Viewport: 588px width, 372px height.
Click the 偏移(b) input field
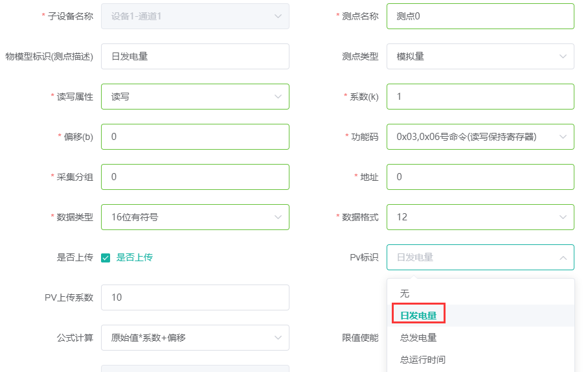(x=195, y=137)
